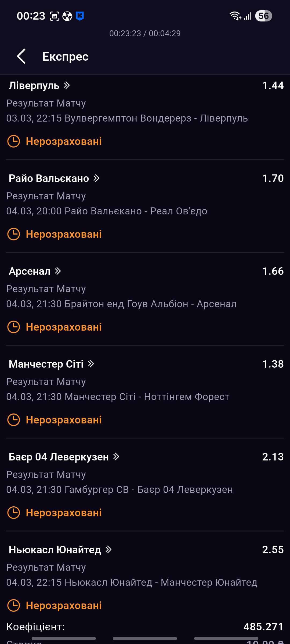This screenshot has width=290, height=644.
Task: Open the Ньюкасл Юнайтед selection title
Action: (x=55, y=550)
